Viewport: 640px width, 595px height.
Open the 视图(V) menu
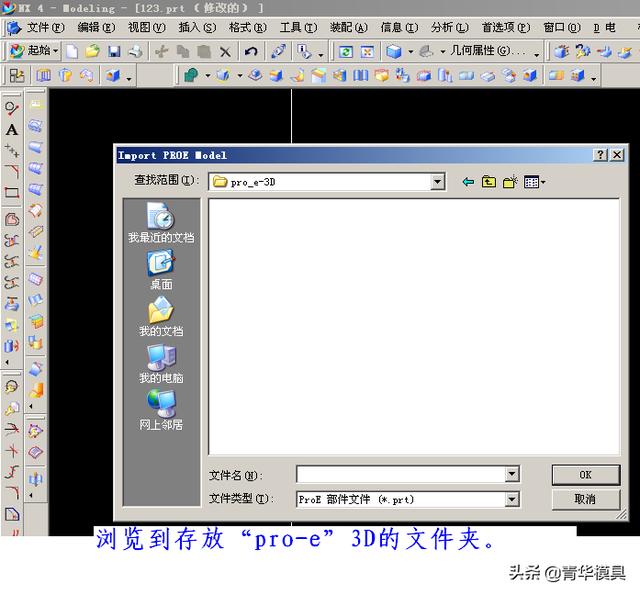tap(147, 27)
